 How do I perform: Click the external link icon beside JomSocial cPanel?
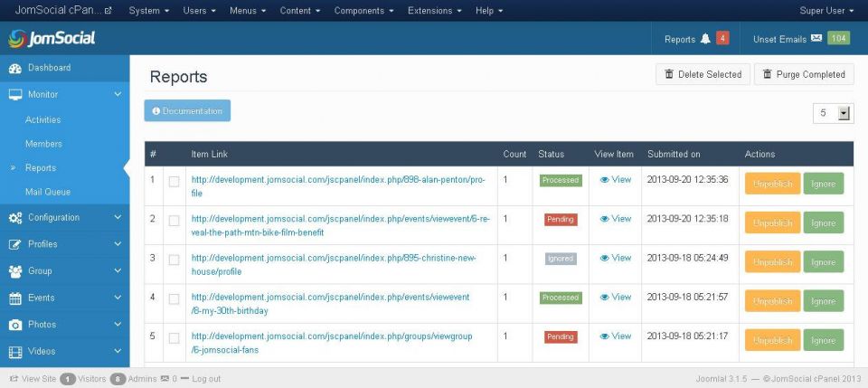pos(108,11)
